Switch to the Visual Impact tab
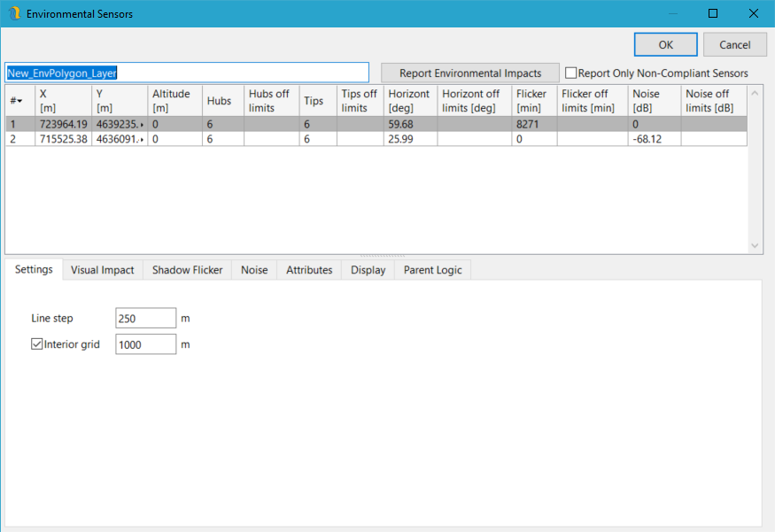Image resolution: width=775 pixels, height=532 pixels. [x=103, y=270]
